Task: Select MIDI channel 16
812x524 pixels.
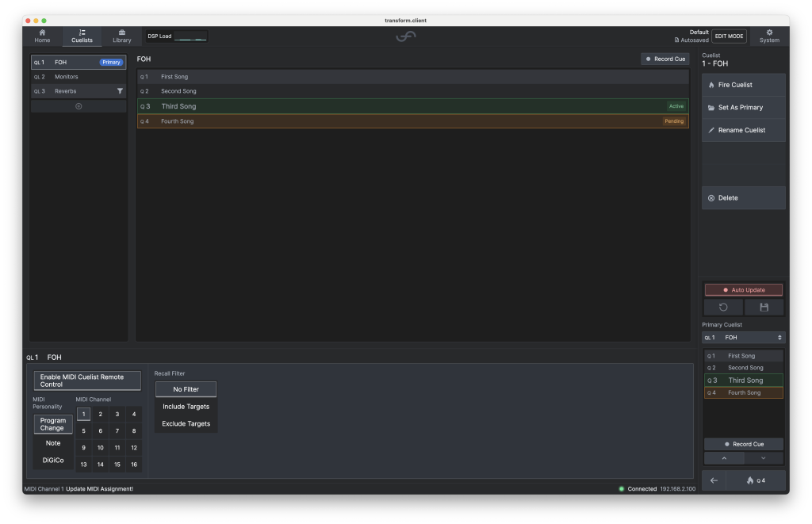Action: coord(133,465)
